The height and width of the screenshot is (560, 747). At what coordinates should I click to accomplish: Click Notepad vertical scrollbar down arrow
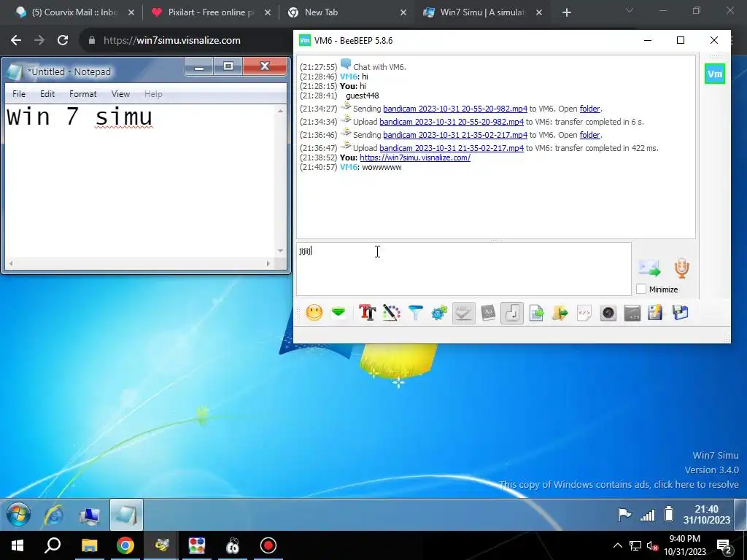point(281,251)
